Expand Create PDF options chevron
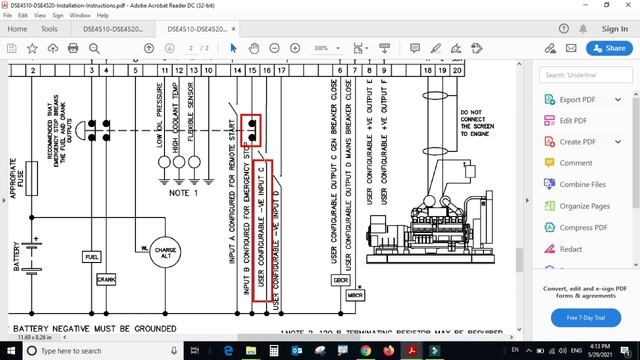 pos(618,142)
